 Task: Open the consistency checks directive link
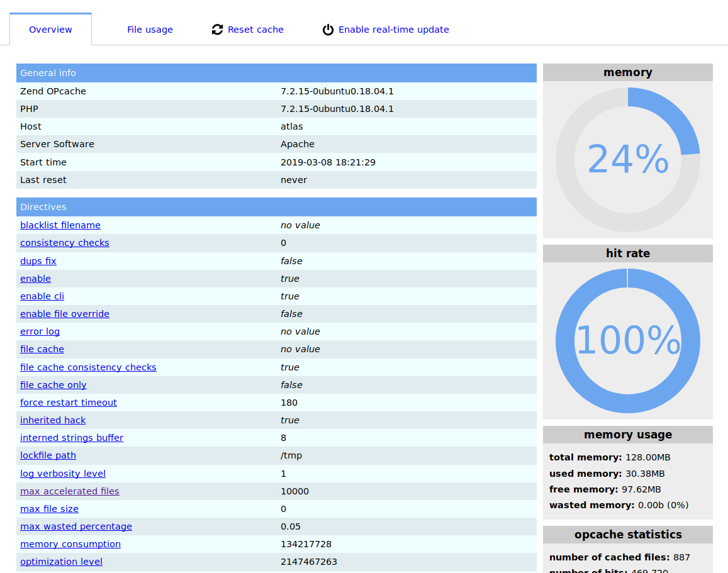65,243
